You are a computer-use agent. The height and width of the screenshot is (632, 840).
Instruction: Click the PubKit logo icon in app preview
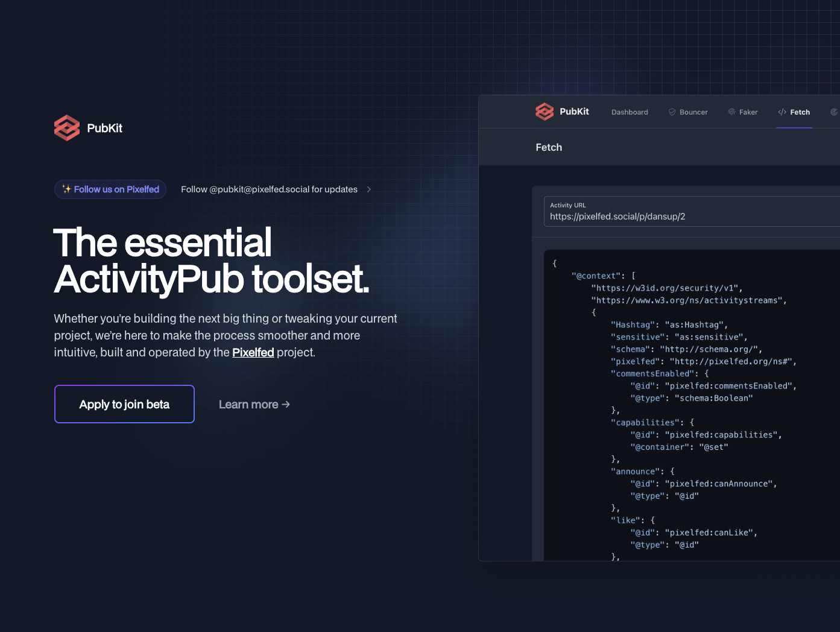(x=545, y=112)
